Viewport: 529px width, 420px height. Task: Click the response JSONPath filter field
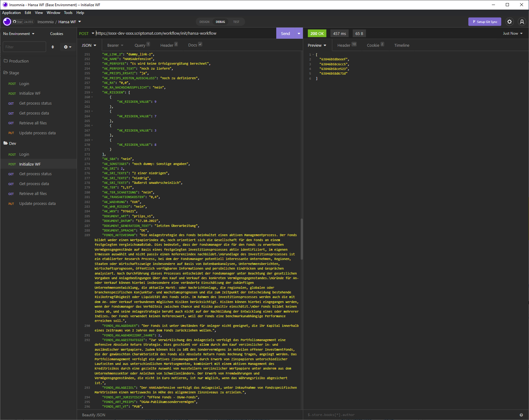point(411,415)
